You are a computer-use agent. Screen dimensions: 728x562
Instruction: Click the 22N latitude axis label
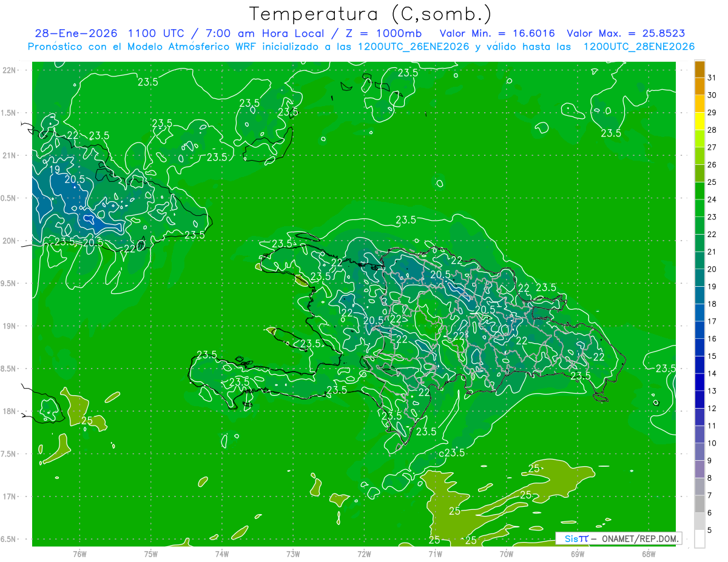(10, 70)
